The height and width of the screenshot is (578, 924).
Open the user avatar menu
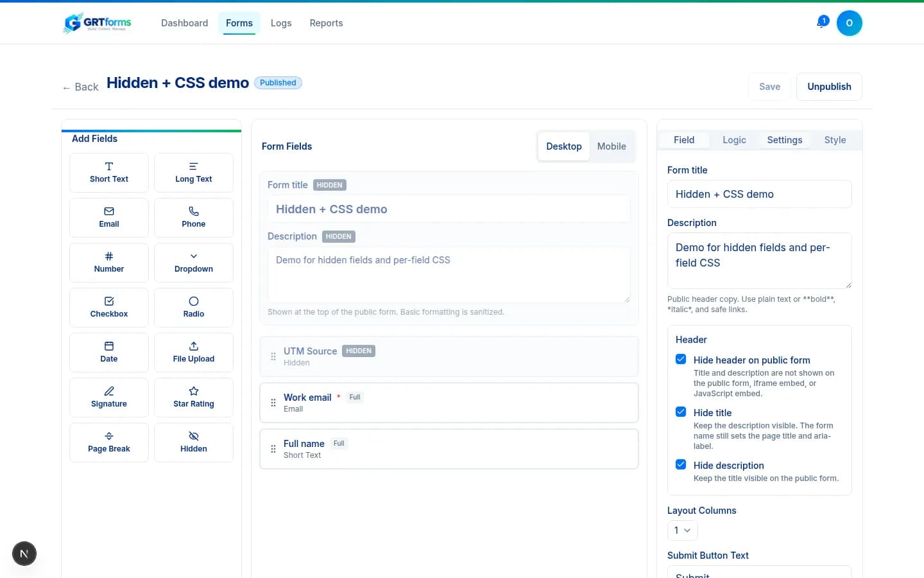850,23
